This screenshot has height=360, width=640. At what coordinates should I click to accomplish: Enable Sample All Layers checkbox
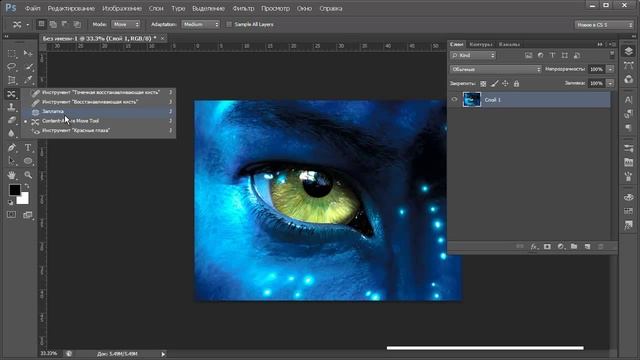click(229, 24)
